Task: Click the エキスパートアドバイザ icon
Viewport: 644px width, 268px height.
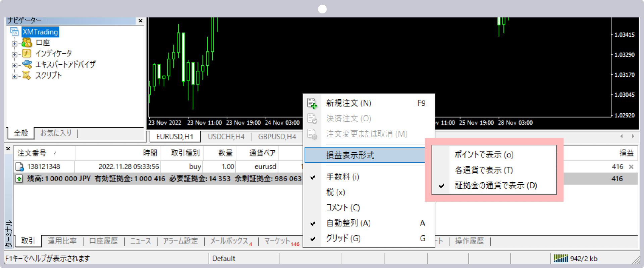Action: click(27, 64)
